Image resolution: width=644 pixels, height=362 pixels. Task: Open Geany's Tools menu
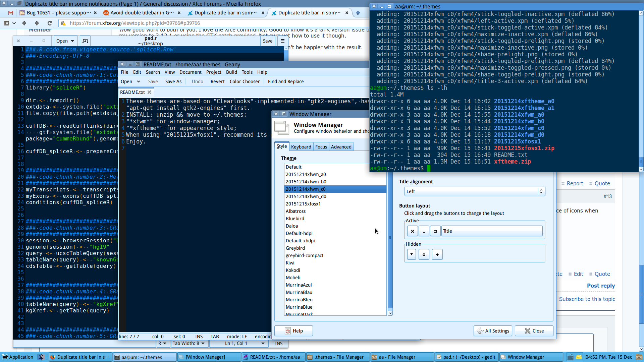click(x=247, y=72)
